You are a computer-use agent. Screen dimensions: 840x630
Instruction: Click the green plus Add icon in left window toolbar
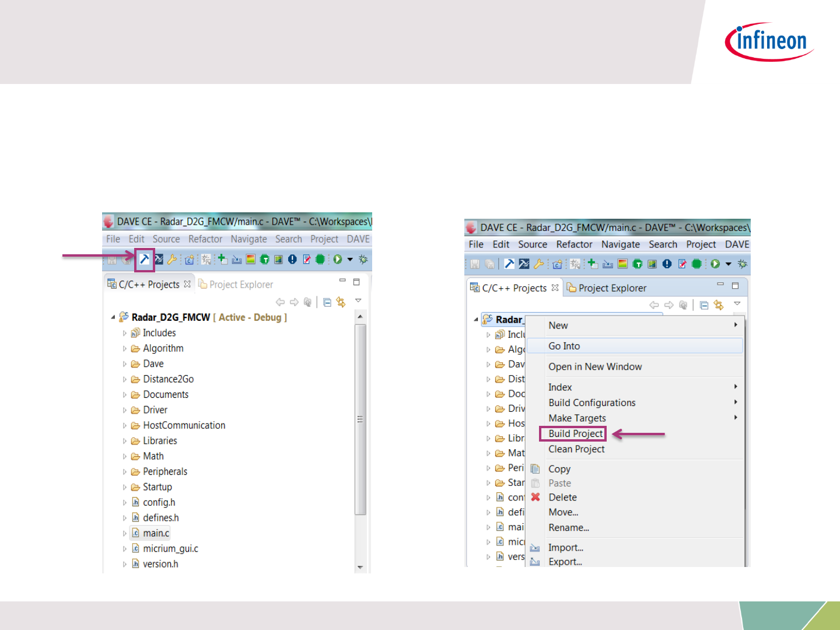(222, 259)
